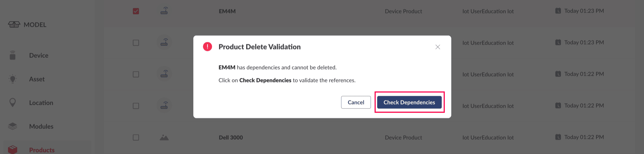The image size is (644, 154).
Task: Click the calendar icon in EM4M row
Action: pyautogui.click(x=558, y=11)
